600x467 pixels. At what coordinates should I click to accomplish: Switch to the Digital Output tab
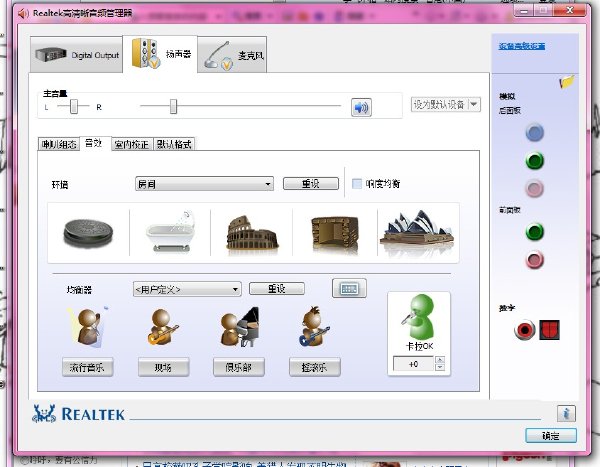click(77, 55)
